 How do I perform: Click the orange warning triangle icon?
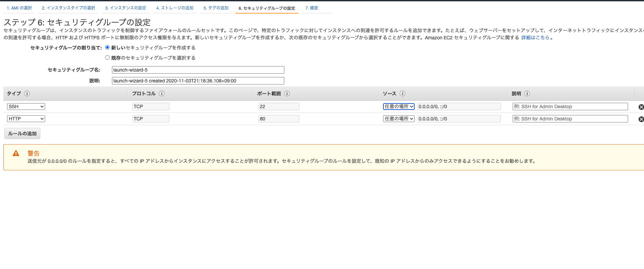pyautogui.click(x=16, y=153)
